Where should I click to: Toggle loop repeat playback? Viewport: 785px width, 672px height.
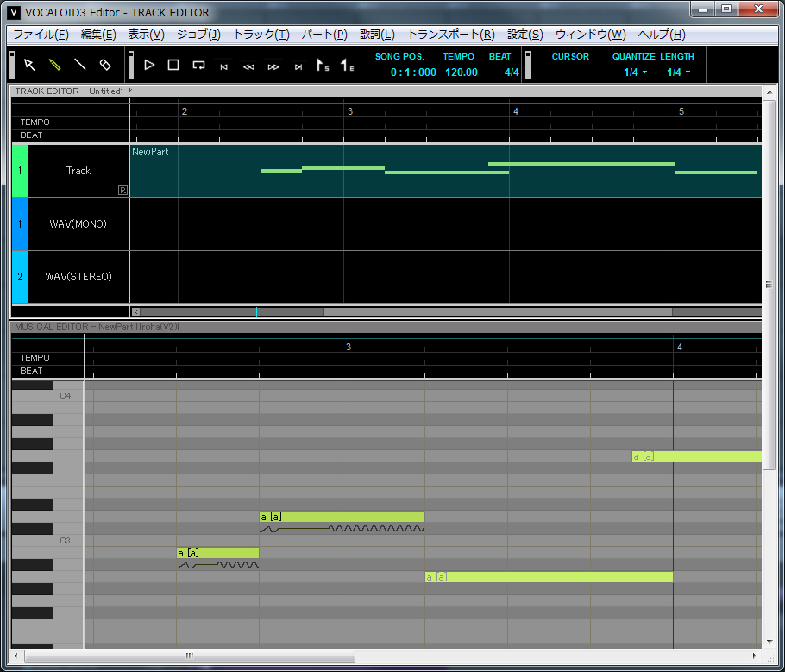pyautogui.click(x=198, y=65)
